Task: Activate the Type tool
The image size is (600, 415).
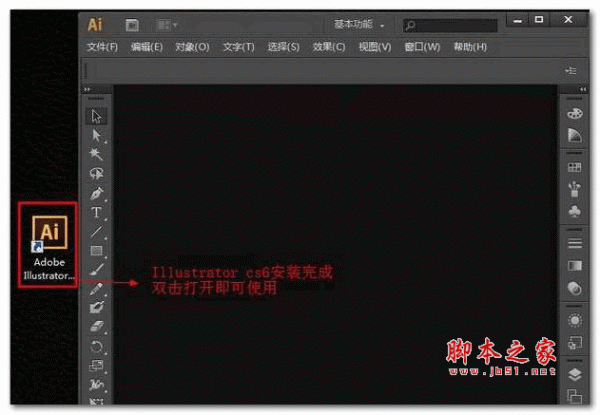Action: click(x=96, y=212)
